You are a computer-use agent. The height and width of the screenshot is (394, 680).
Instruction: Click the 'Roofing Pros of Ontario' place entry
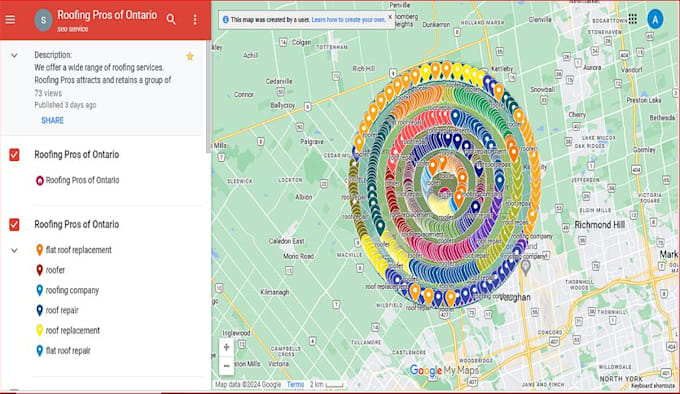point(82,180)
